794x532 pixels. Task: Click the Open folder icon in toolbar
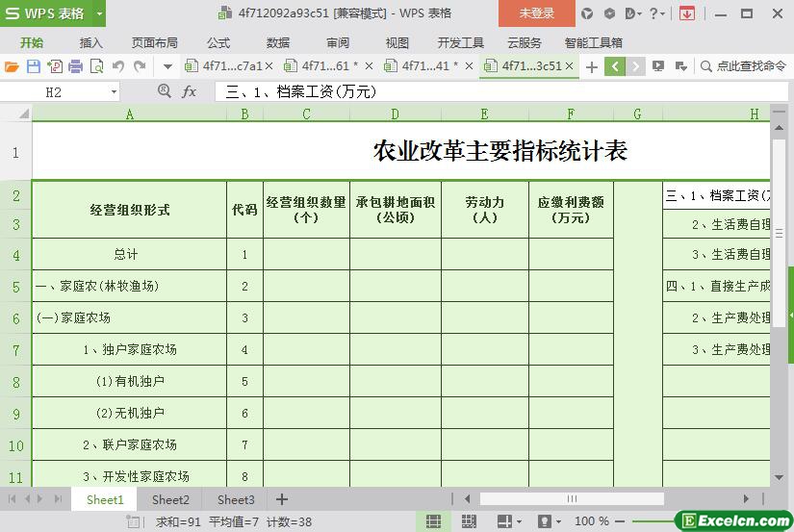pyautogui.click(x=12, y=66)
